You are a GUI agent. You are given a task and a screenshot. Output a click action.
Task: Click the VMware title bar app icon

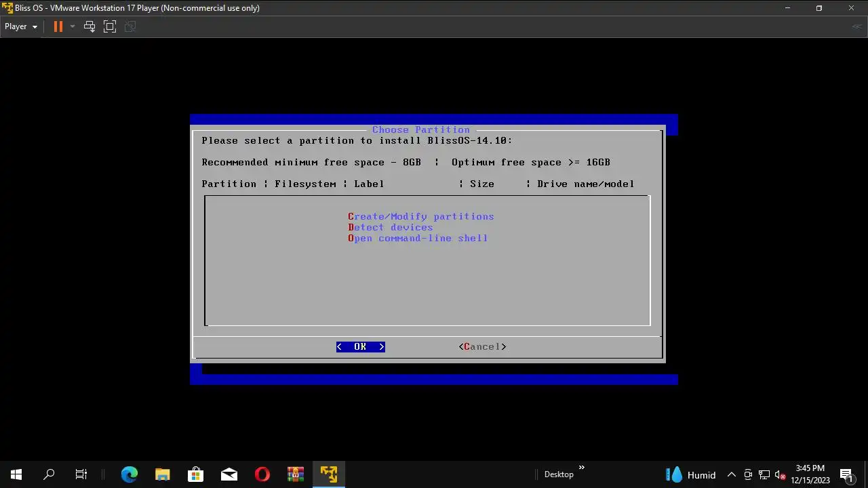point(7,8)
